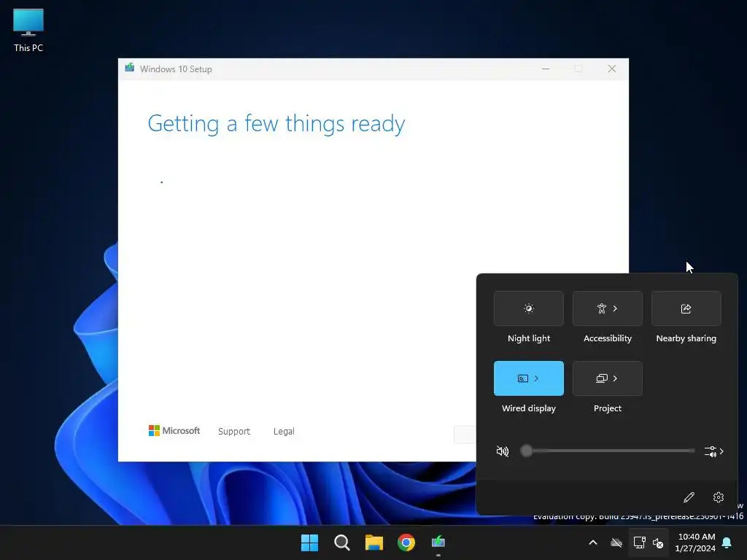The width and height of the screenshot is (747, 560).
Task: Expand the Accessibility options chevron
Action: point(615,308)
